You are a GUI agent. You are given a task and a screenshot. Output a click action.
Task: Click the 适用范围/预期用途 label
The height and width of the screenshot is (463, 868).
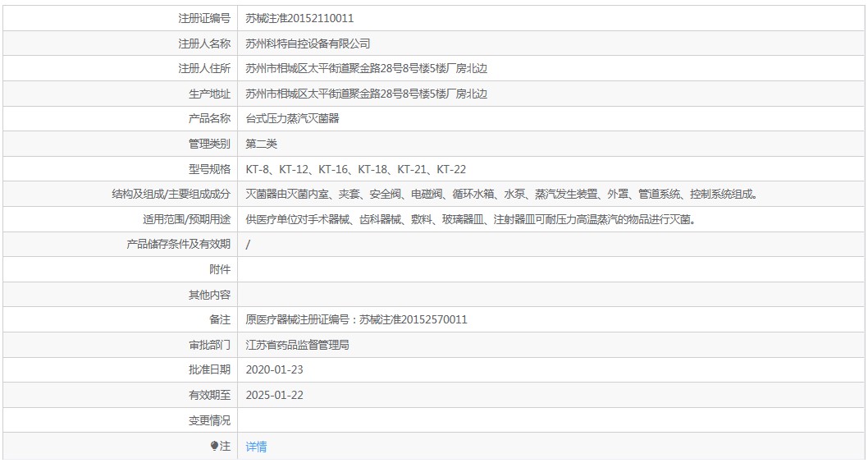tap(186, 219)
